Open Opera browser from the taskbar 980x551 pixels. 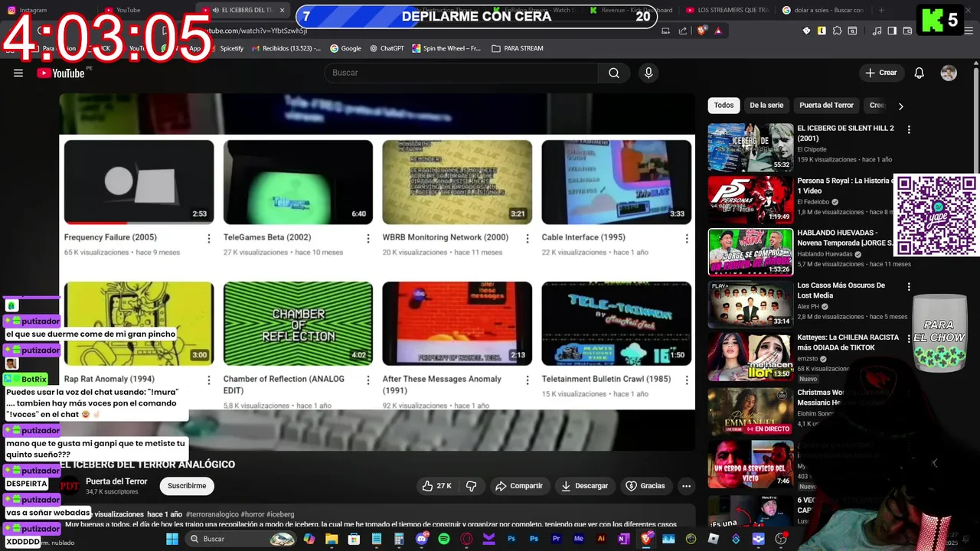click(x=466, y=539)
